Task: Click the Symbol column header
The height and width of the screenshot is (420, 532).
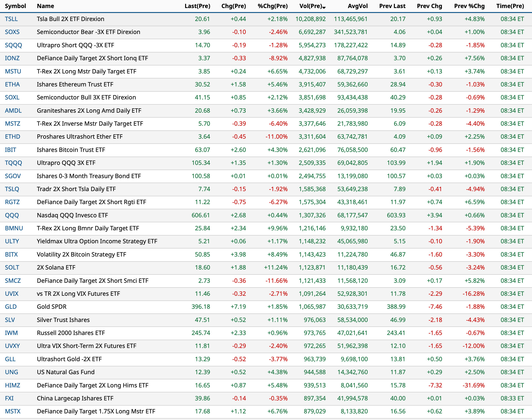Action: point(15,6)
